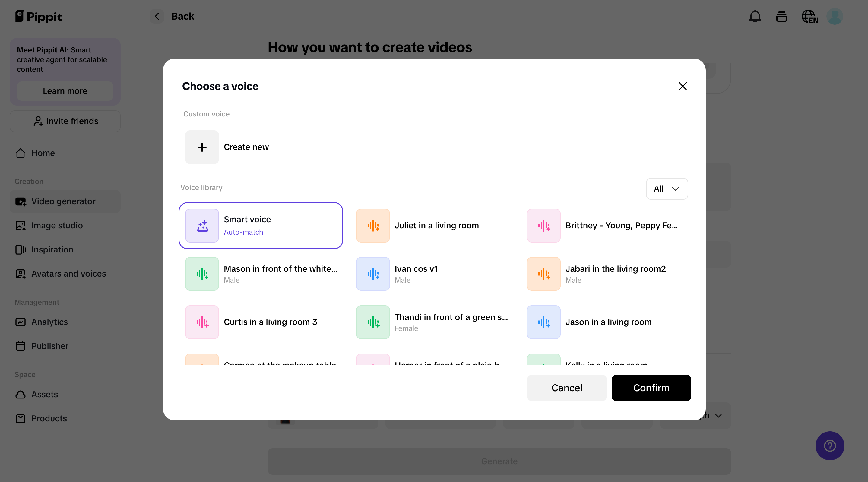Open help via the question mark bubble
This screenshot has width=868, height=482.
(830, 446)
